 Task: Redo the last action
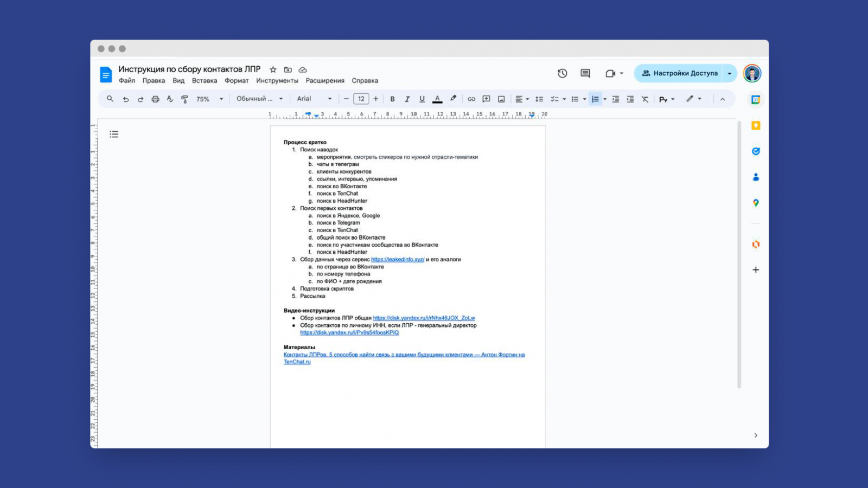click(x=141, y=99)
